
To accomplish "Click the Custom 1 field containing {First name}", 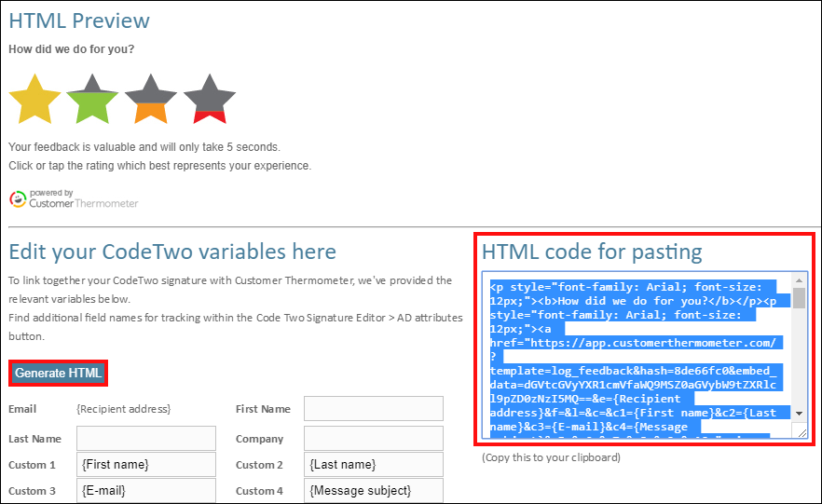I will (x=146, y=465).
